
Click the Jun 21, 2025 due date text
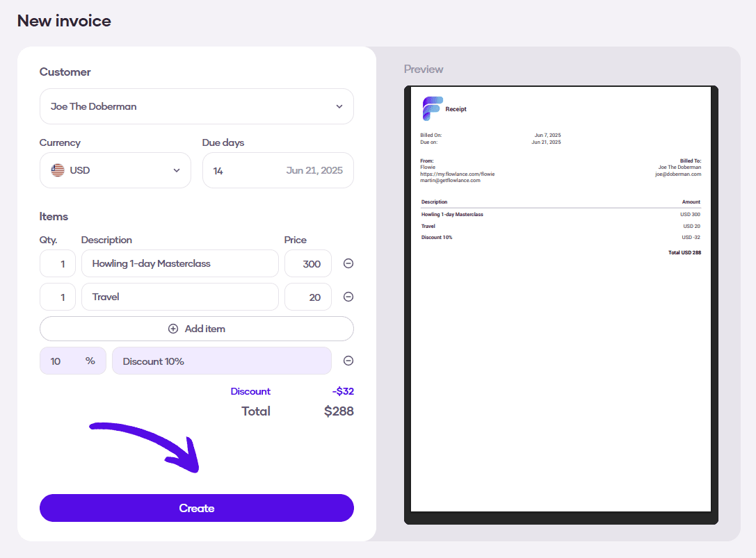[x=314, y=170]
